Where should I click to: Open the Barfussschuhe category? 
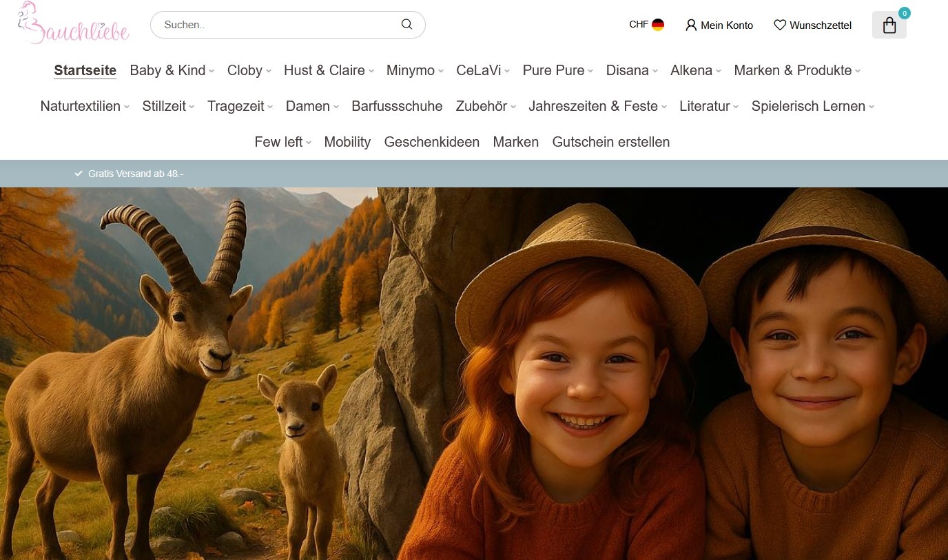[397, 106]
